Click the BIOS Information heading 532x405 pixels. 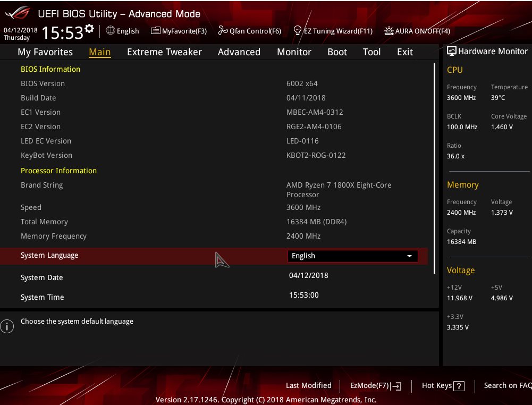click(50, 69)
